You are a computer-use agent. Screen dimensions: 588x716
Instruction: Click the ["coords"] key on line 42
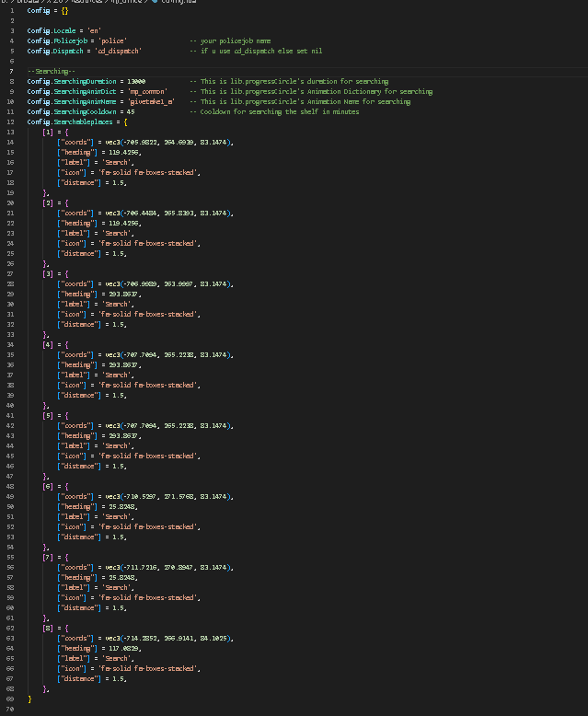pyautogui.click(x=75, y=425)
